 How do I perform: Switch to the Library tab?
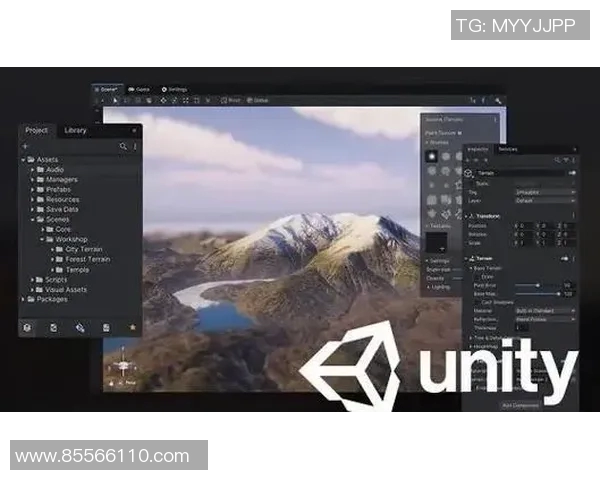tap(75, 131)
